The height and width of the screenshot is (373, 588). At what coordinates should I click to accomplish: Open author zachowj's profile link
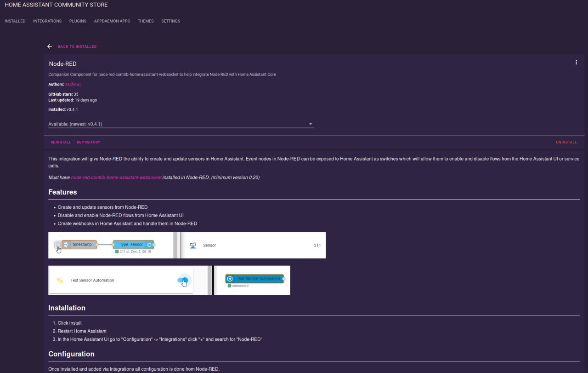tap(73, 84)
